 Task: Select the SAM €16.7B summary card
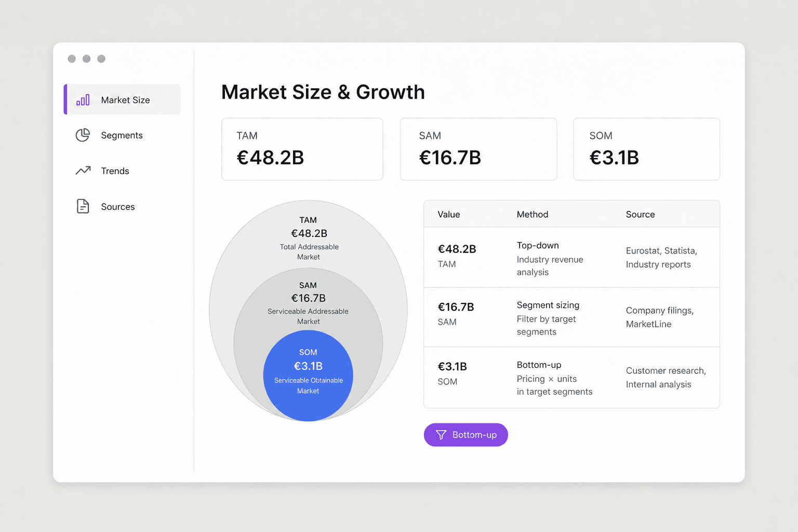tap(478, 149)
